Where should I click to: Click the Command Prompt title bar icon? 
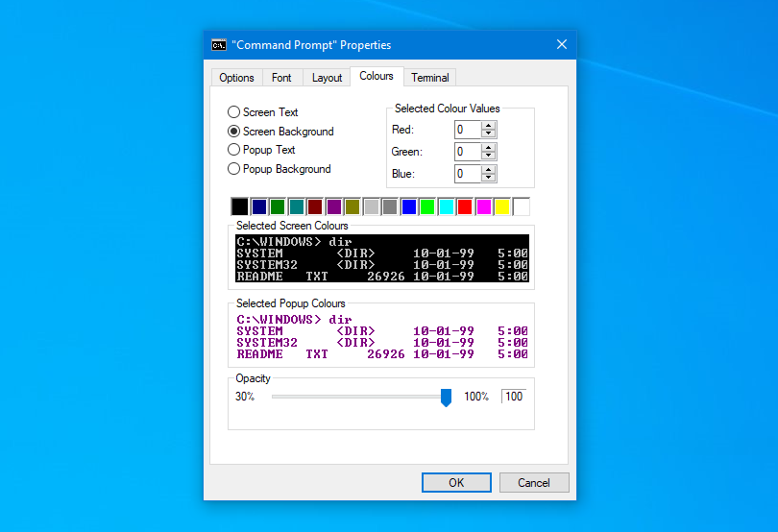[x=219, y=45]
